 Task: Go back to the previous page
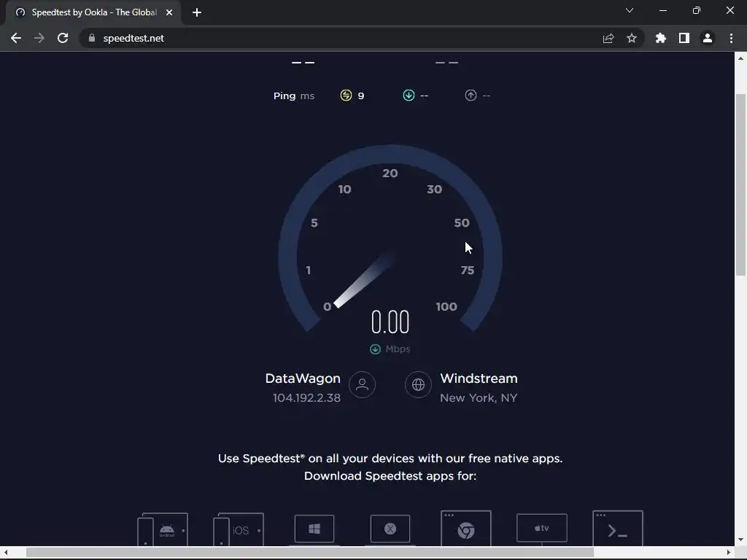tap(16, 38)
